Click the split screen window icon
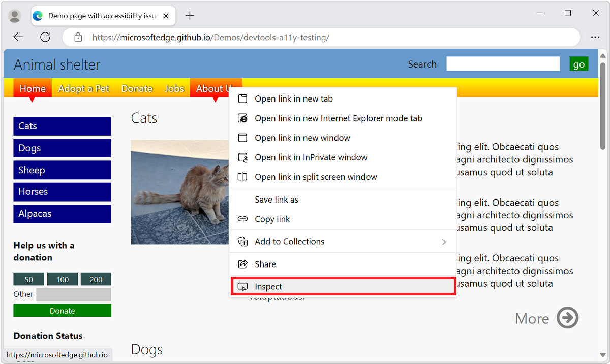Screen dimensions: 610x364 [243, 177]
